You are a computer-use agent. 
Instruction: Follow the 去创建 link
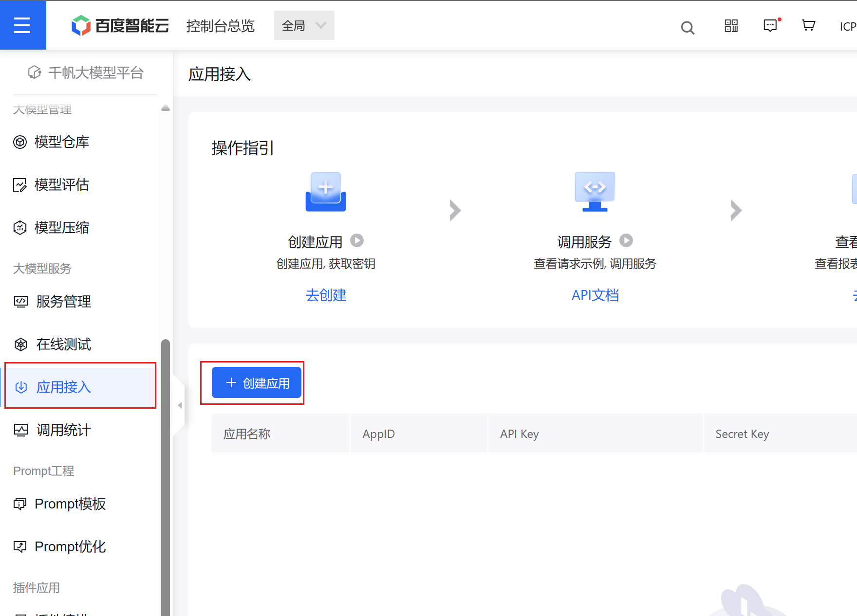326,295
